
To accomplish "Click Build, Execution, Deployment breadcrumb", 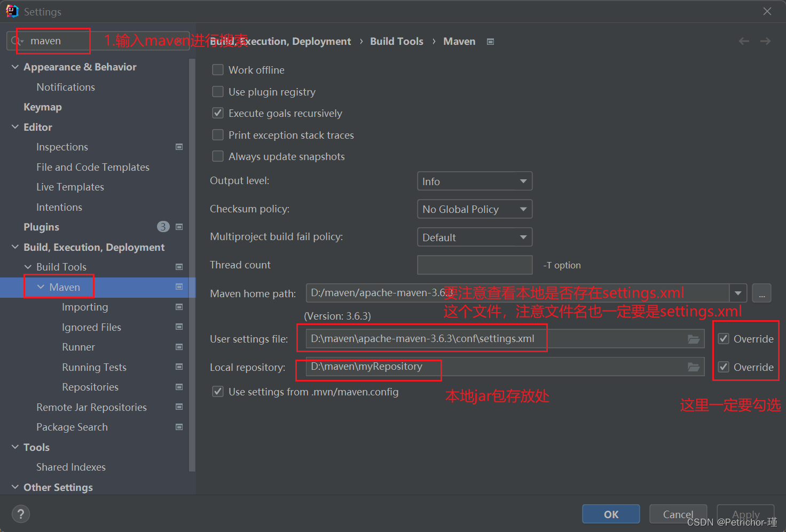I will 281,41.
